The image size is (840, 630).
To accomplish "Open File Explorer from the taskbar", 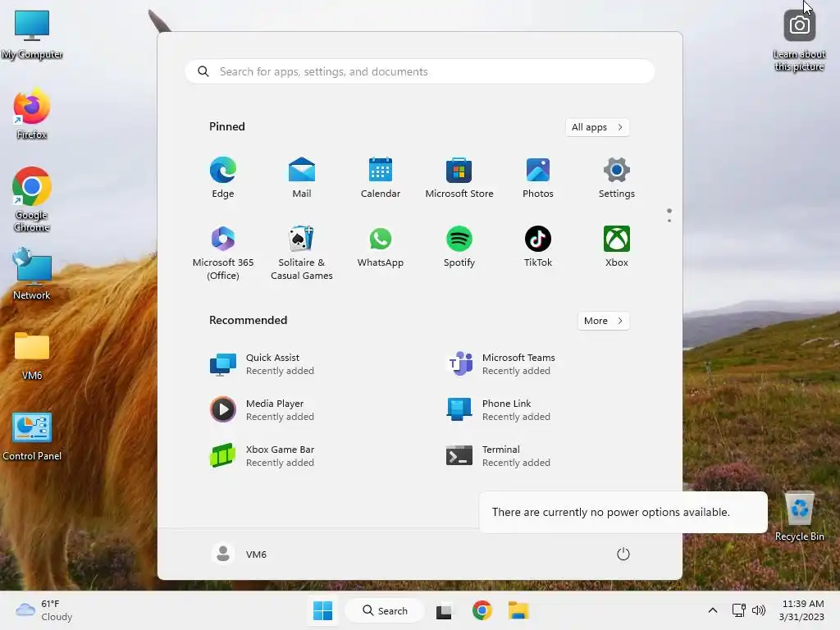I will tap(518, 610).
